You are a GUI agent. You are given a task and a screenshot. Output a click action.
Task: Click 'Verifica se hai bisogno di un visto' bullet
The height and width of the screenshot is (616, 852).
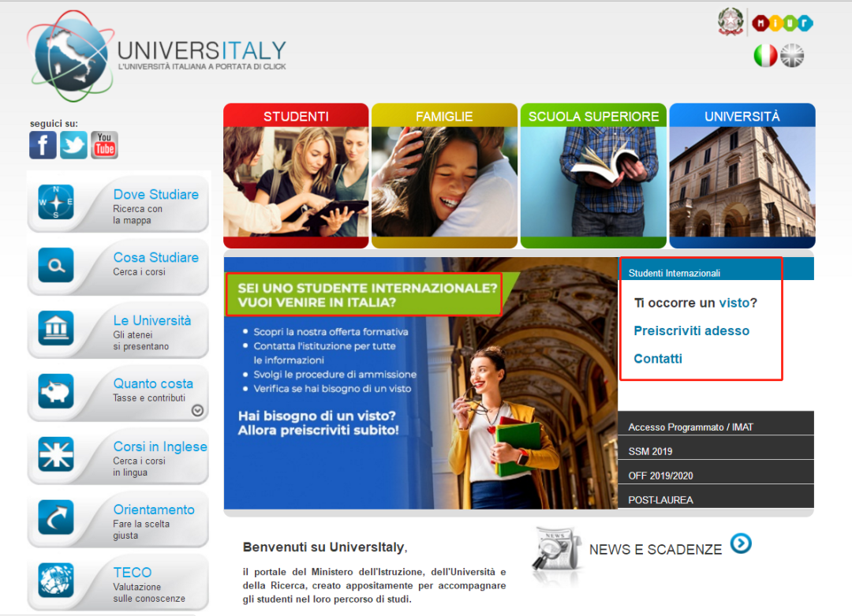coord(332,388)
